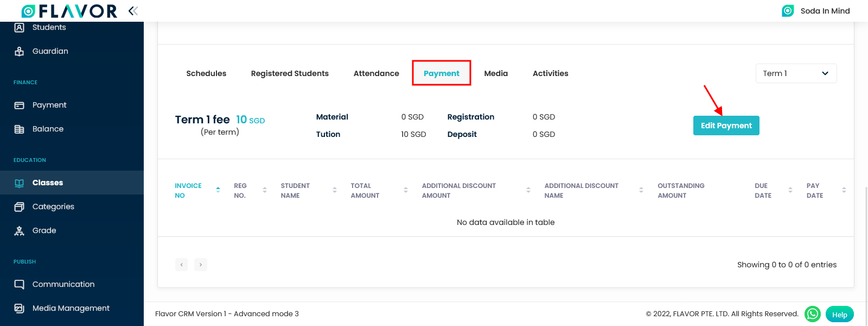Switch to Registered Students tab
Screen dimensions: 868x326
coord(290,73)
